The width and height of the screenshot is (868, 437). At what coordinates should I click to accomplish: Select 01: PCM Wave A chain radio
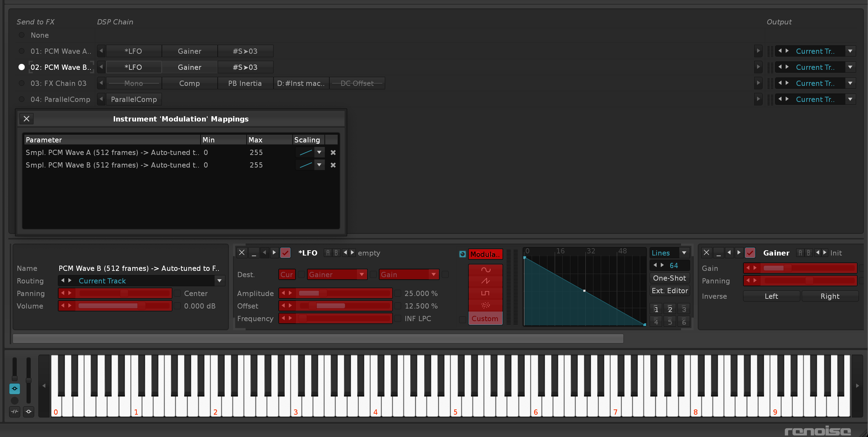pyautogui.click(x=22, y=51)
